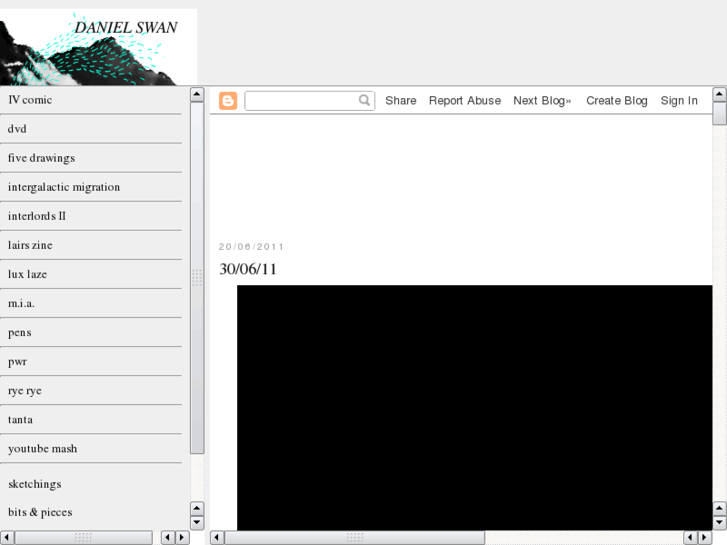Click the orange Blogger logo icon

[228, 101]
